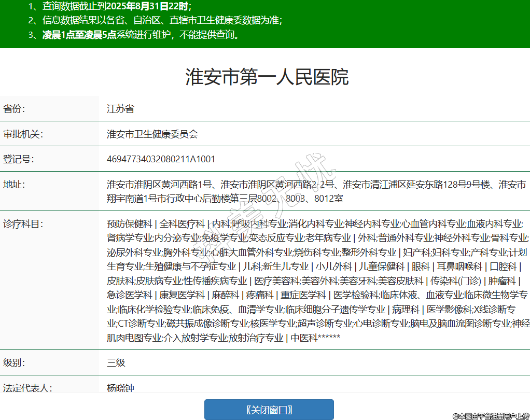
Task: Click the legal representative name 杨晓钟
Action: pos(120,387)
